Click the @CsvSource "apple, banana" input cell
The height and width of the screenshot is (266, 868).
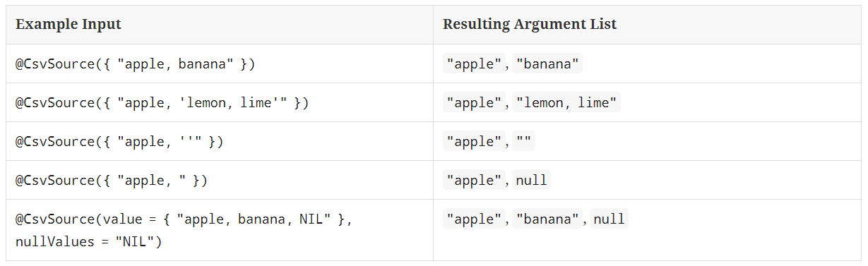[x=135, y=64]
